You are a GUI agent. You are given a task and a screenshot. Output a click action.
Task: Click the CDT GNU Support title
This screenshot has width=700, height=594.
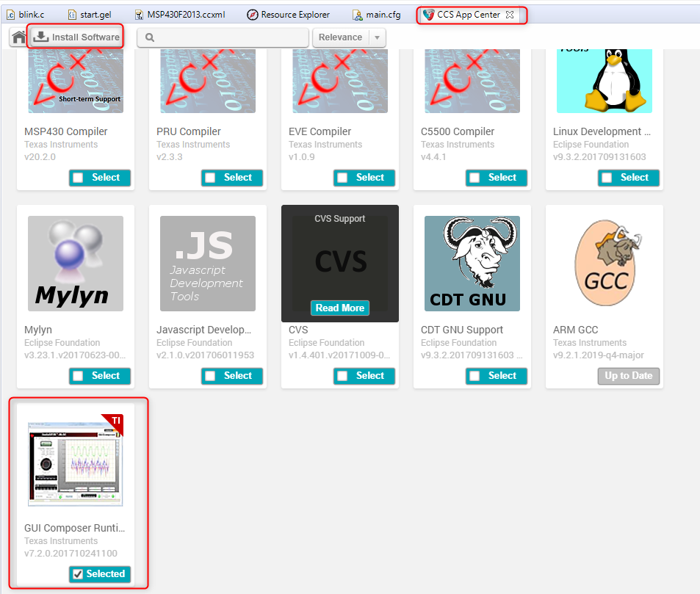point(461,330)
